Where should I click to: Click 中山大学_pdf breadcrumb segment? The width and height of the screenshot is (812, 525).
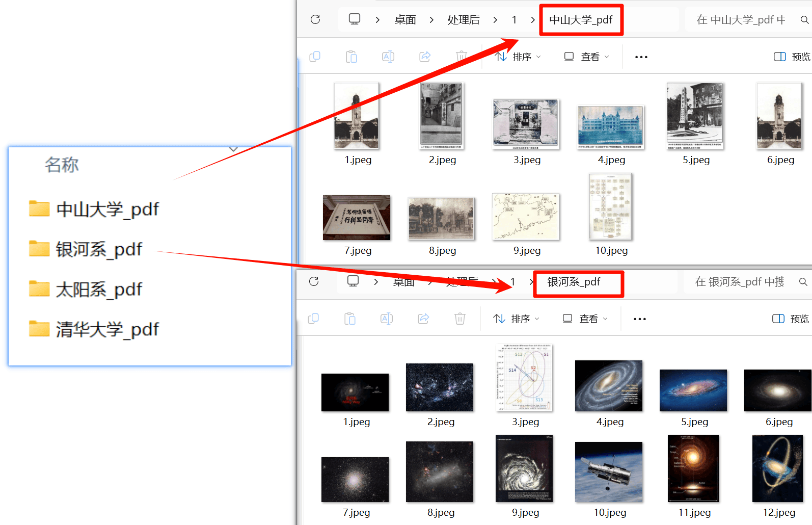click(581, 20)
